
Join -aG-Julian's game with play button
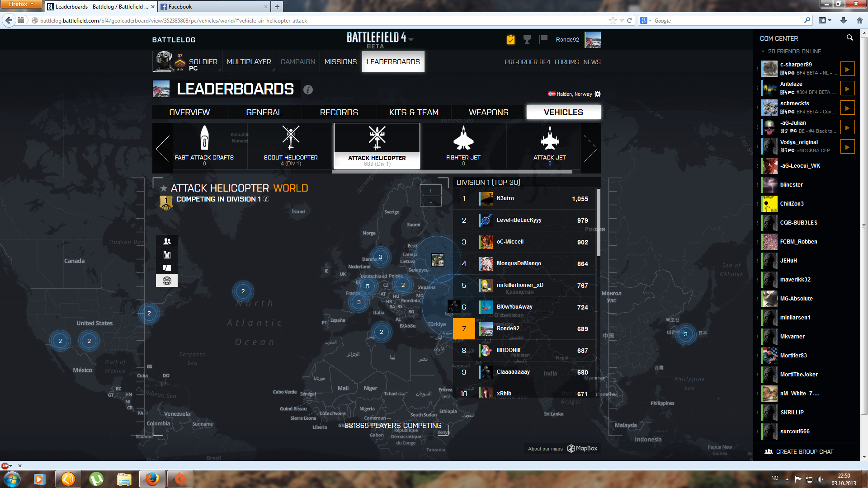pyautogui.click(x=847, y=127)
